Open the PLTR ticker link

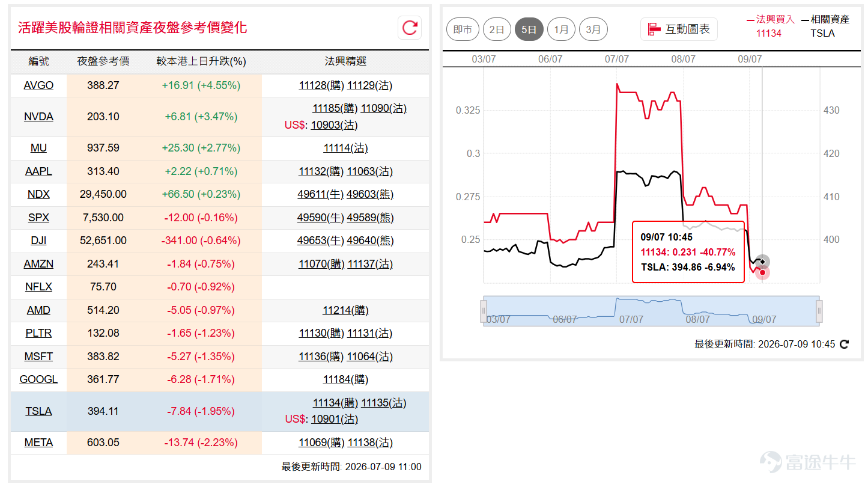coord(38,333)
